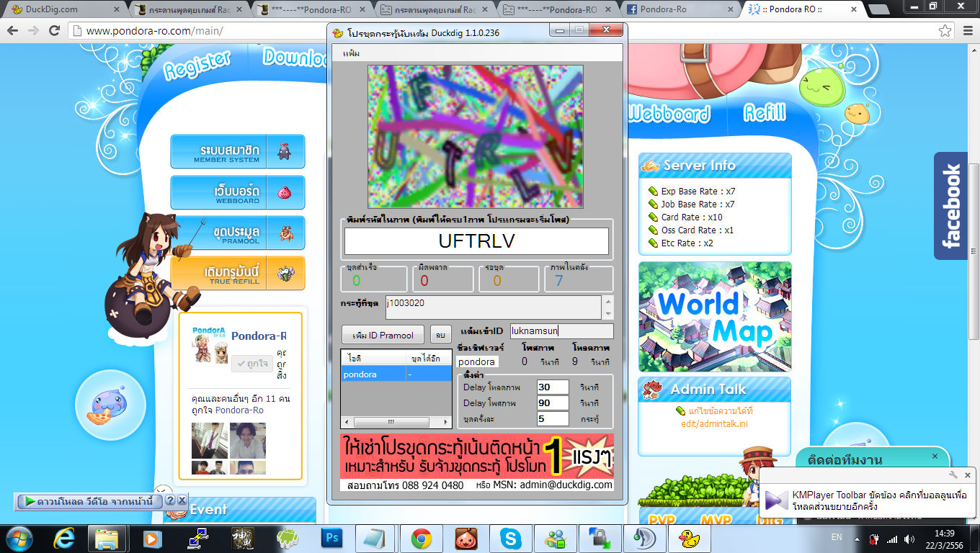This screenshot has height=553, width=980.
Task: Open the network signal tray icon
Action: click(892, 538)
